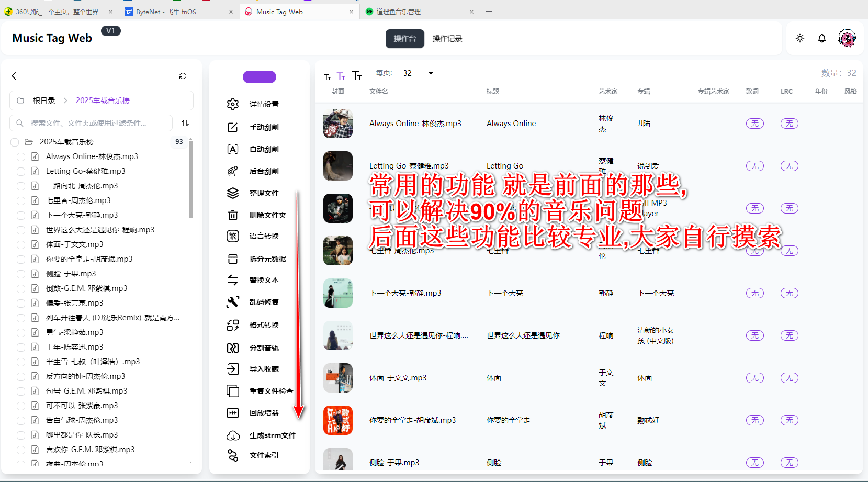Select the 语言转换 tool icon

(x=233, y=236)
